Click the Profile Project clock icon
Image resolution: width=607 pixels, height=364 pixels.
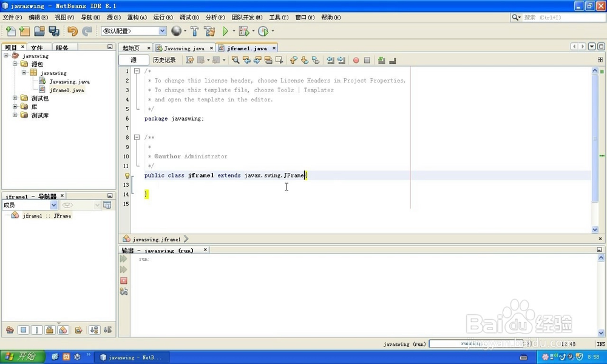[263, 31]
